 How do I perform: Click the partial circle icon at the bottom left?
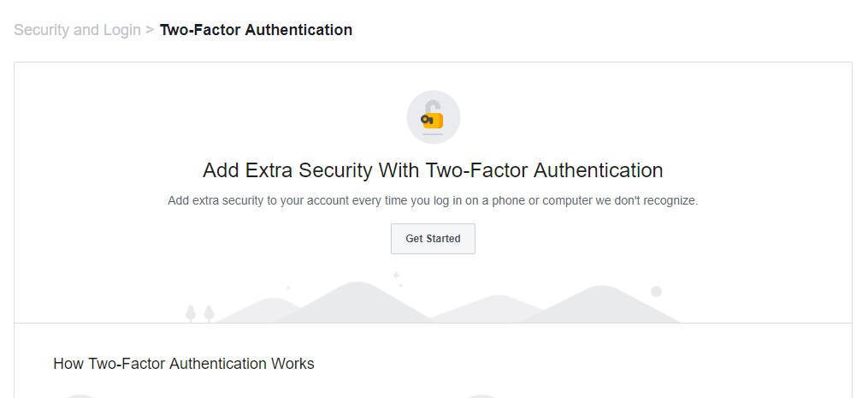pos(81,396)
